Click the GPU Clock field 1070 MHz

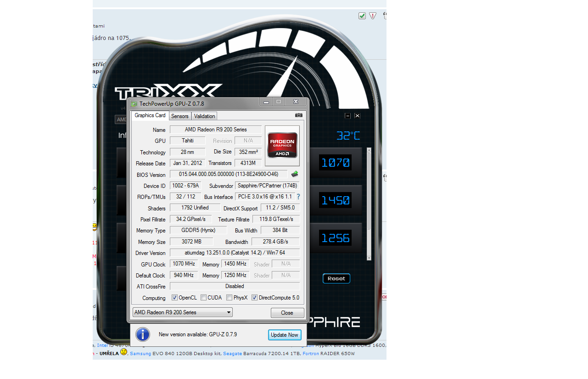(x=184, y=264)
